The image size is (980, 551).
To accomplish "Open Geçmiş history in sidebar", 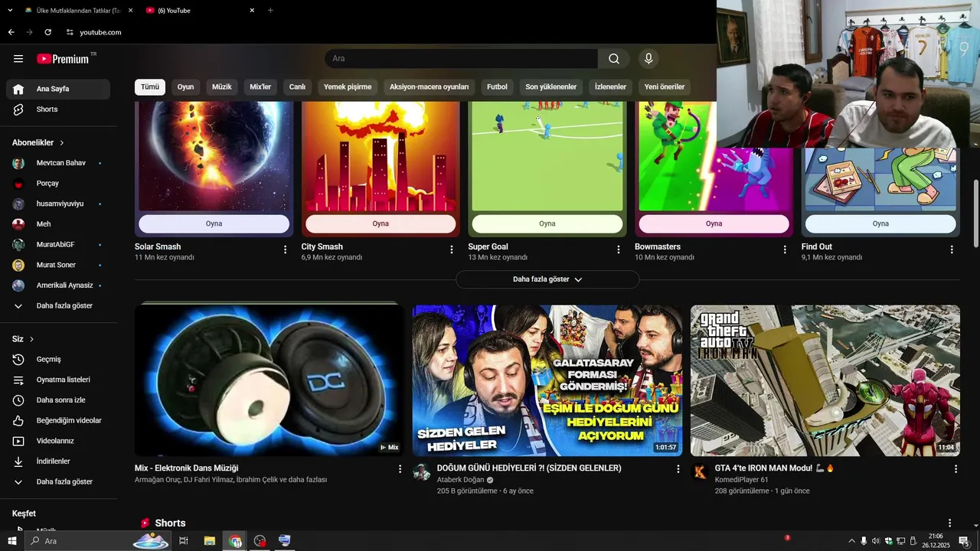I will pos(58,360).
